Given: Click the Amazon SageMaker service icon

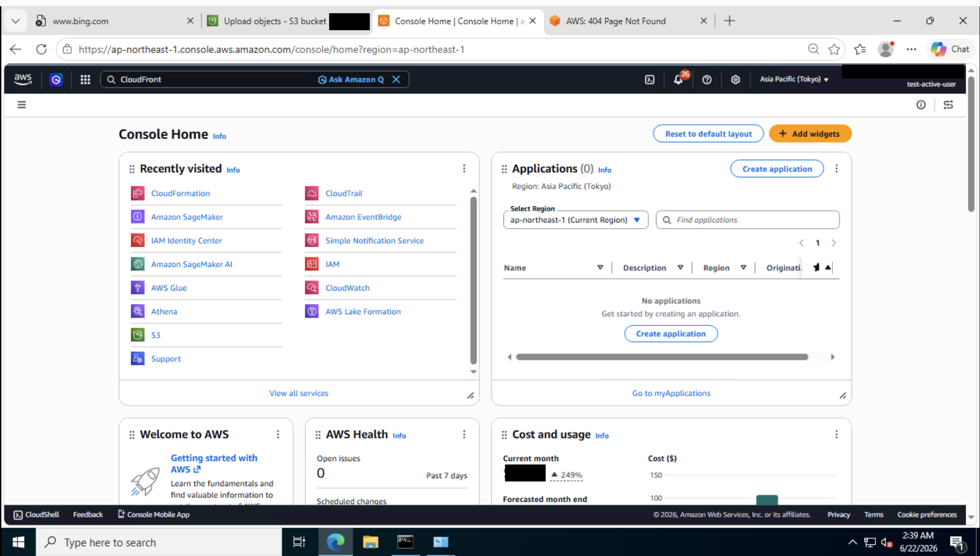Looking at the screenshot, I should coord(137,217).
